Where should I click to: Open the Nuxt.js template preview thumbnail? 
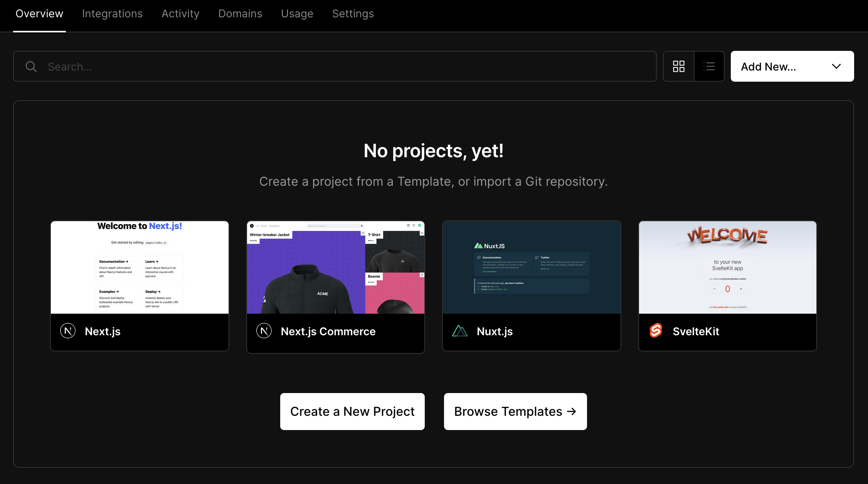pyautogui.click(x=532, y=267)
